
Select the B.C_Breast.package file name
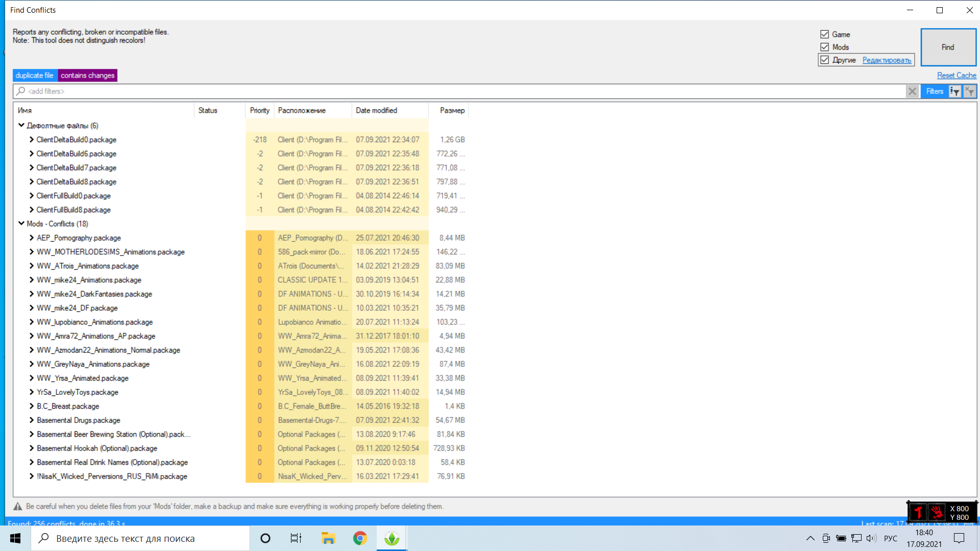pyautogui.click(x=68, y=406)
